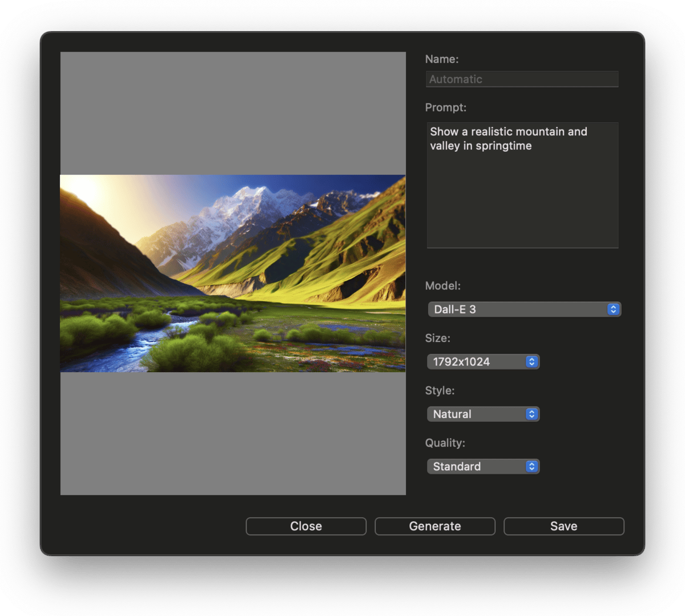The height and width of the screenshot is (616, 685).
Task: Open the Model dropdown showing Dall-E 3
Action: pyautogui.click(x=517, y=309)
